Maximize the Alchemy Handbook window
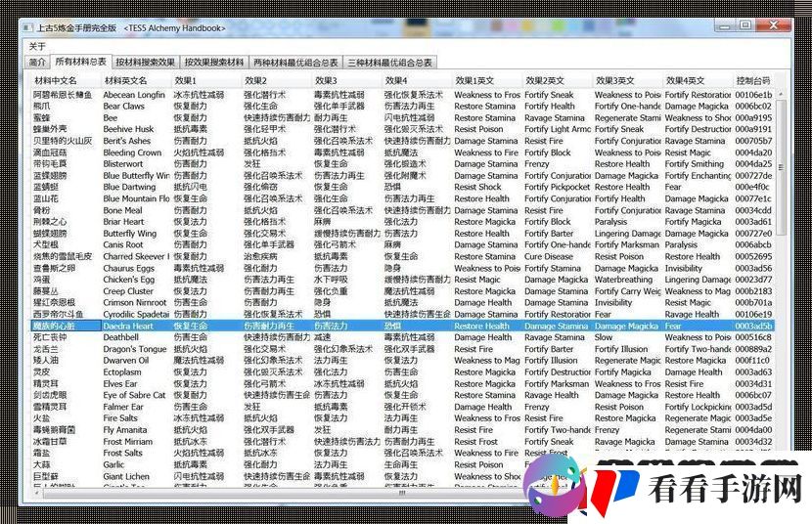Screen dimensions: 812x524 click(745, 25)
